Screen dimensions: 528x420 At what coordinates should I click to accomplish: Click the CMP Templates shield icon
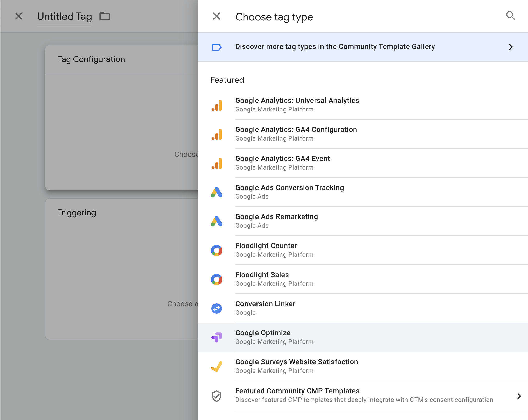[x=217, y=396]
